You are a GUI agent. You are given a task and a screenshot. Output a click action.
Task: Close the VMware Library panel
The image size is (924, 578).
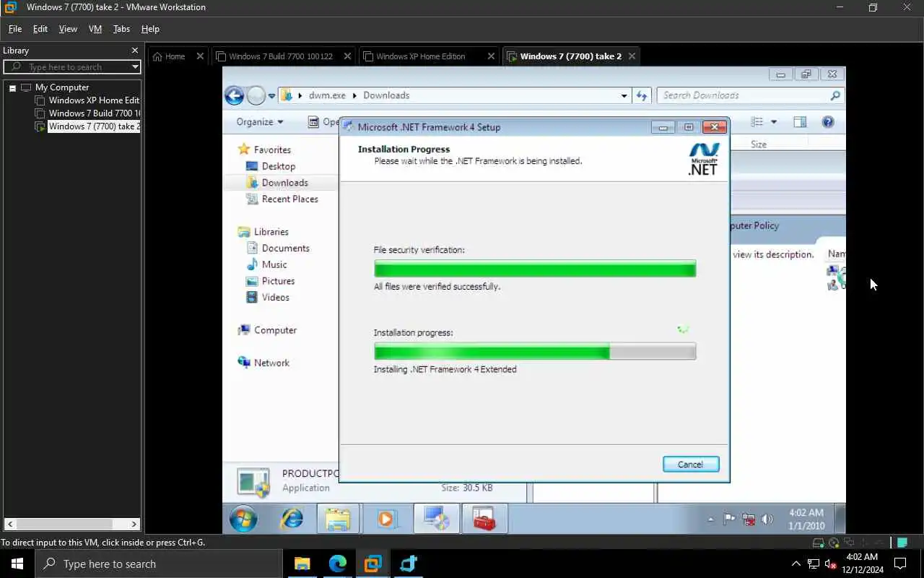point(135,51)
